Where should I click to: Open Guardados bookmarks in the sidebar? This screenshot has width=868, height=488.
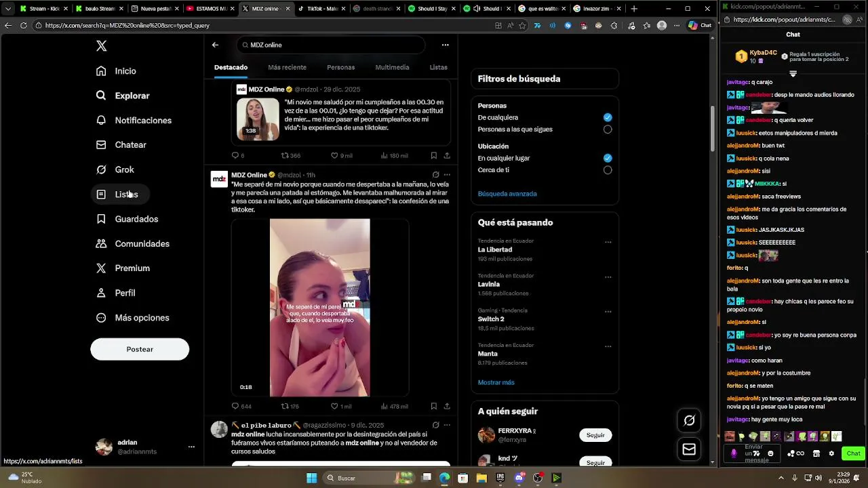(127, 219)
